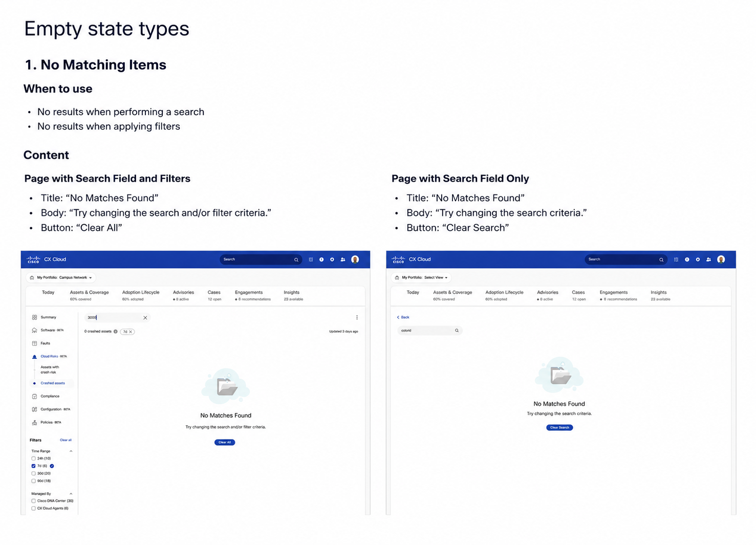
Task: Open Assets & Coverage tab in filters mockup
Action: click(x=89, y=295)
